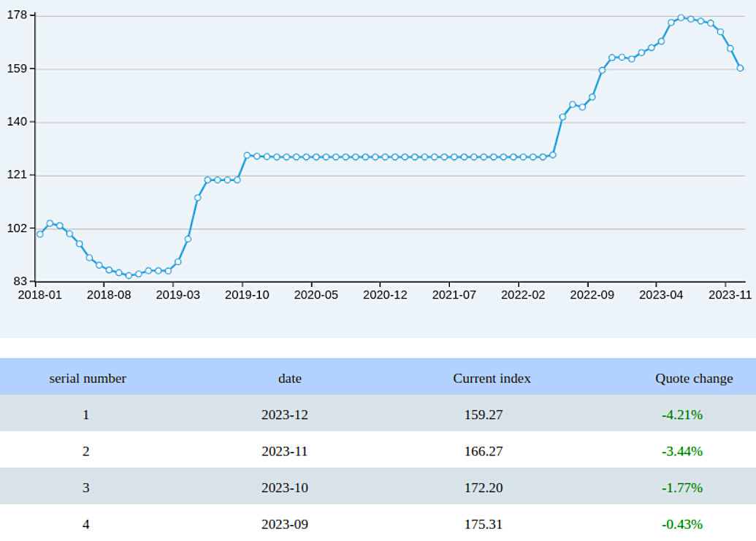Click the peak data point near 178
The image size is (756, 541).
click(681, 16)
